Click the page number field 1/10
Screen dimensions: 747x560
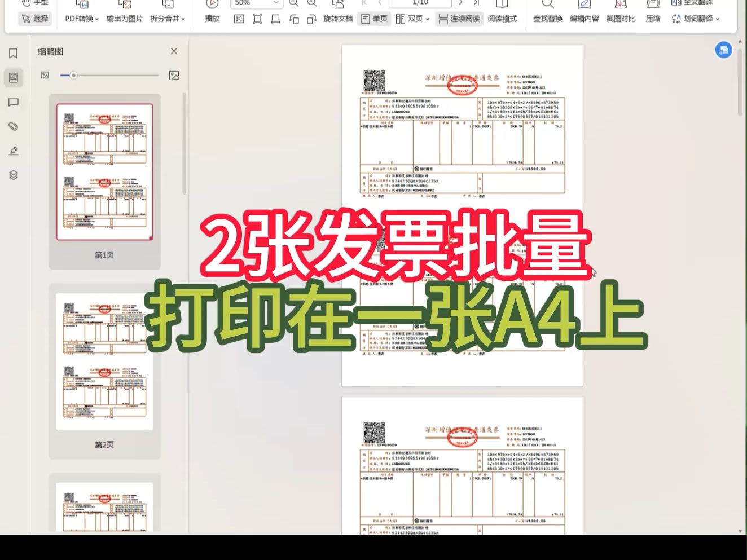420,3
